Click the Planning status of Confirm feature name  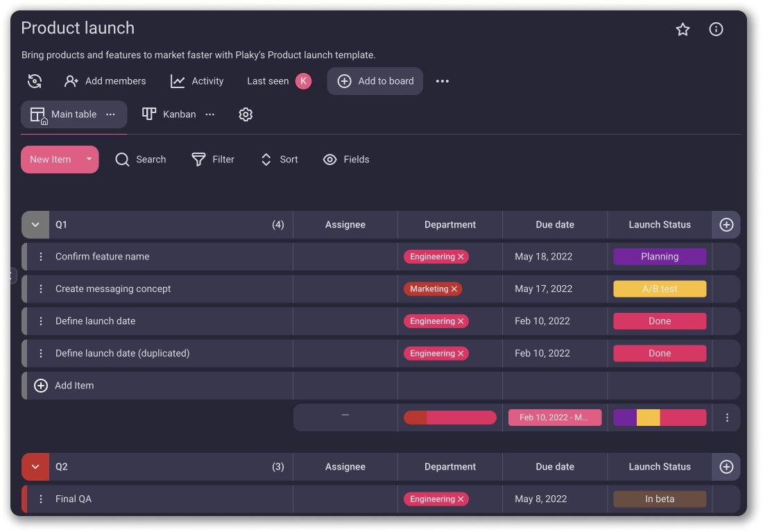tap(660, 257)
